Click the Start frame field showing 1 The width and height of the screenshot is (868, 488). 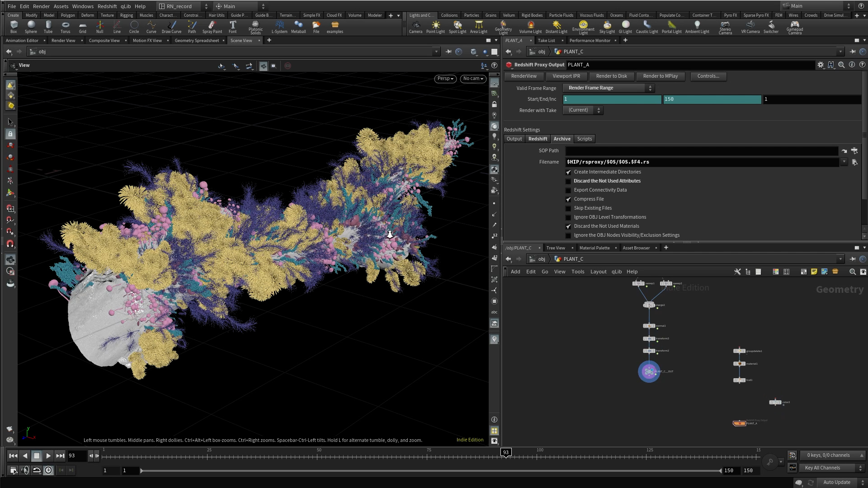click(612, 99)
